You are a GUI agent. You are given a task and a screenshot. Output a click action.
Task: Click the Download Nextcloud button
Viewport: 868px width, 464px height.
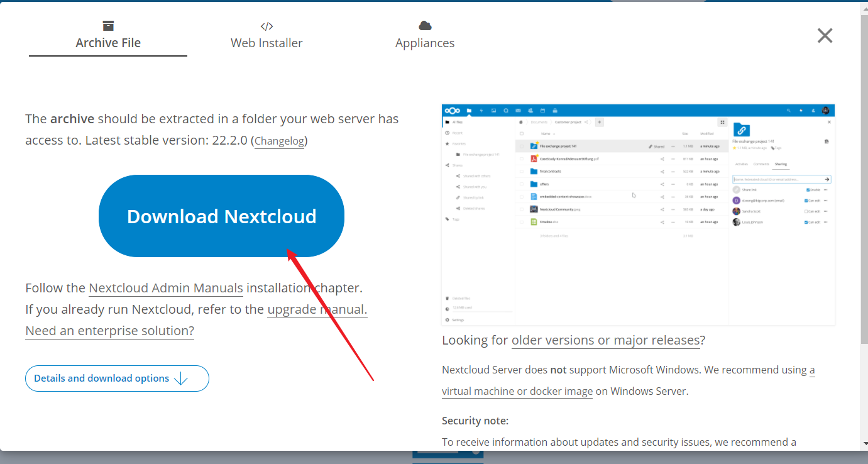click(221, 216)
